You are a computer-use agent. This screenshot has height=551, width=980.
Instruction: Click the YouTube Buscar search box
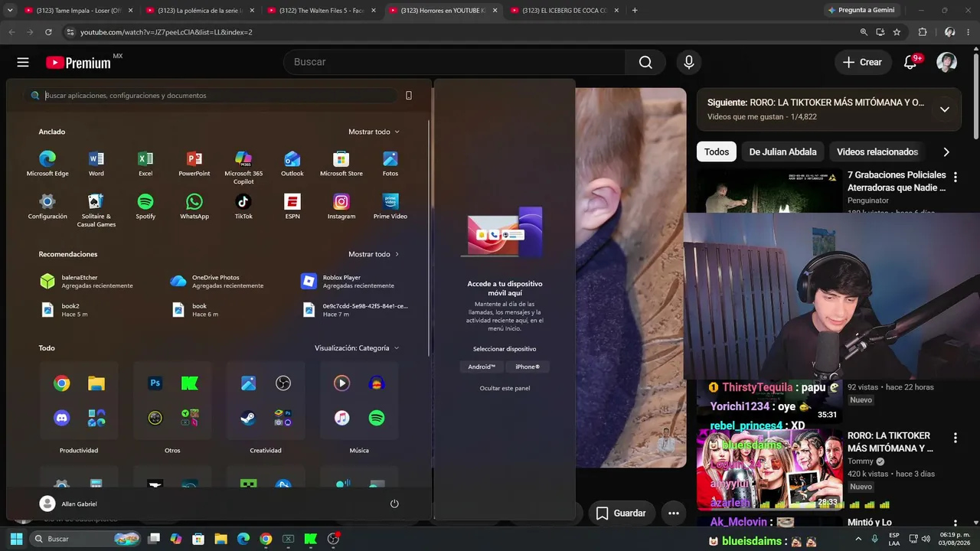(455, 62)
